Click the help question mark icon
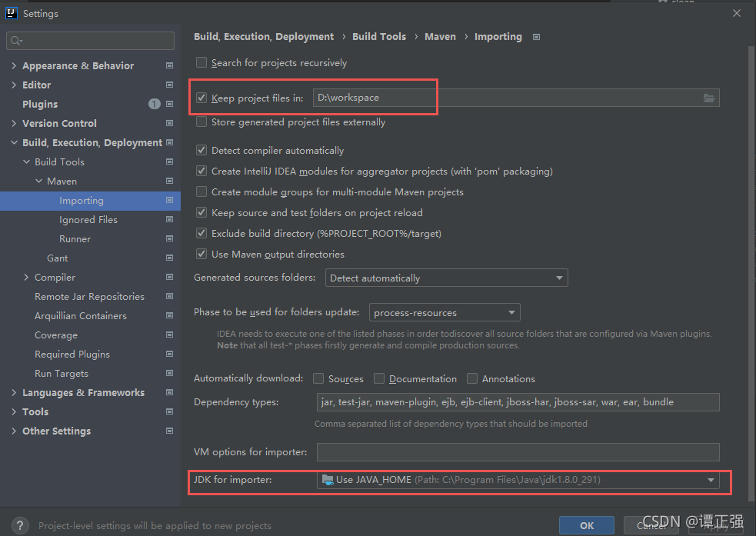Image resolution: width=756 pixels, height=536 pixels. pos(20,525)
